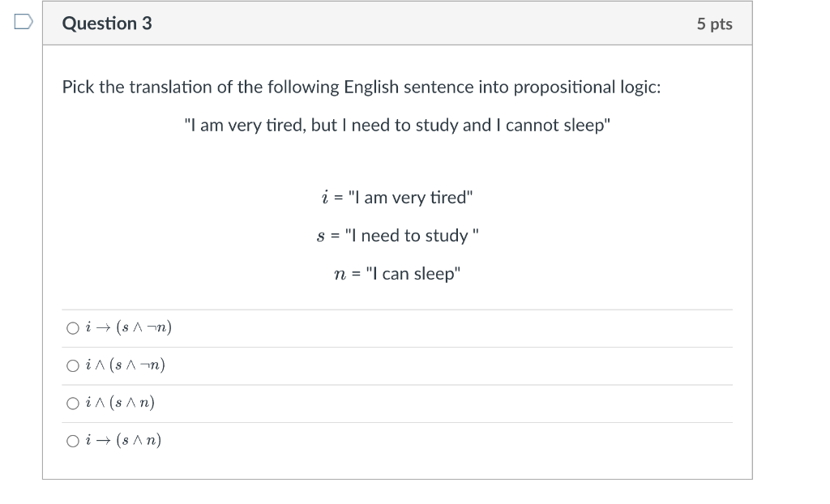The height and width of the screenshot is (504, 830).
Task: Click the italic variable n in its definition
Action: [x=340, y=274]
